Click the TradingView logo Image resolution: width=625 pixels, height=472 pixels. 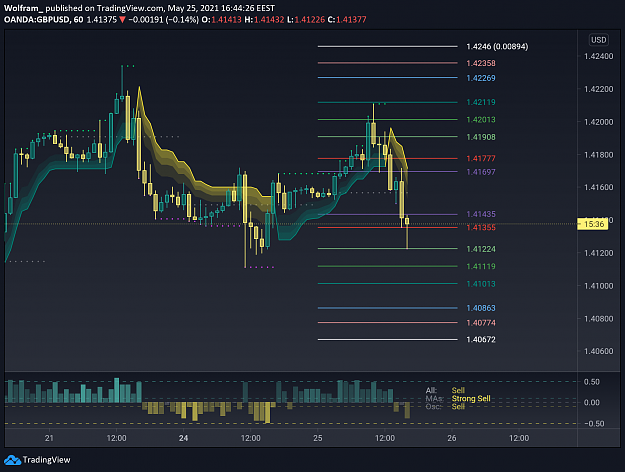37,460
